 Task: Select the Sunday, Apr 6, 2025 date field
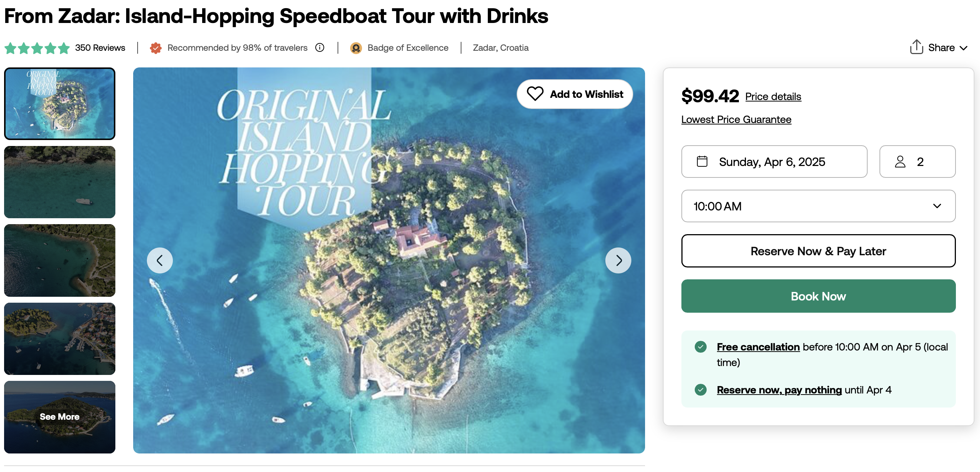click(x=774, y=162)
